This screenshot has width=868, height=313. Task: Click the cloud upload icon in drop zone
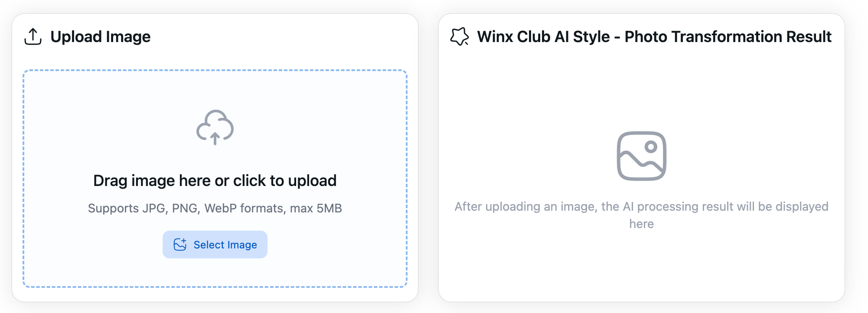[215, 127]
